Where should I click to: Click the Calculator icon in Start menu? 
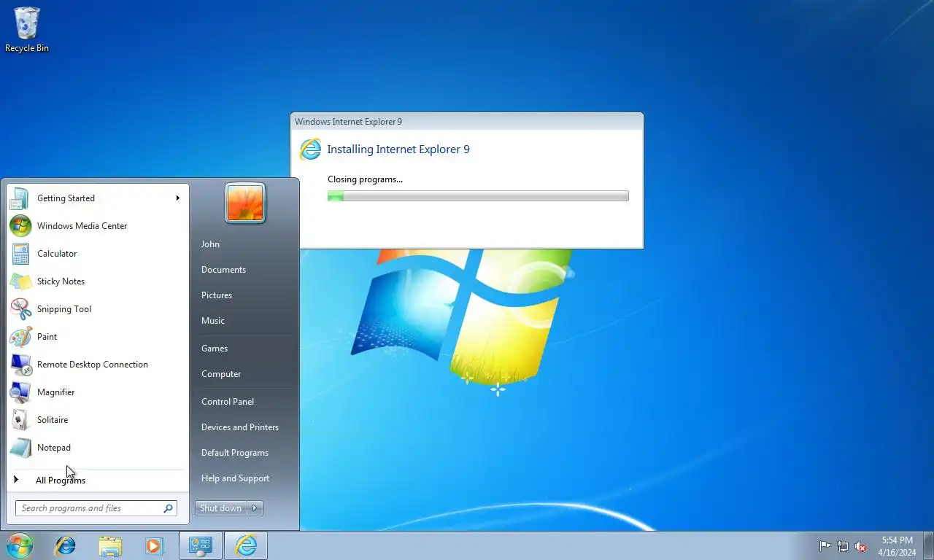click(20, 254)
